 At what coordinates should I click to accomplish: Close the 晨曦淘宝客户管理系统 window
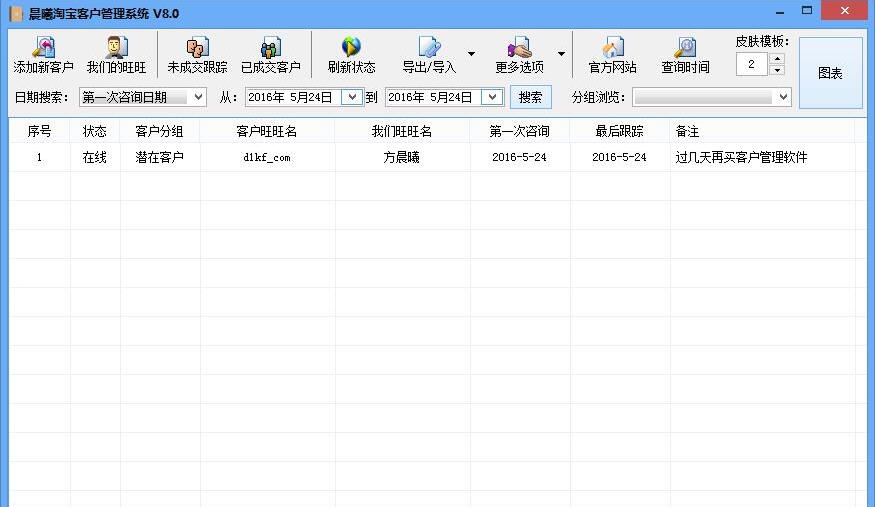click(x=844, y=11)
